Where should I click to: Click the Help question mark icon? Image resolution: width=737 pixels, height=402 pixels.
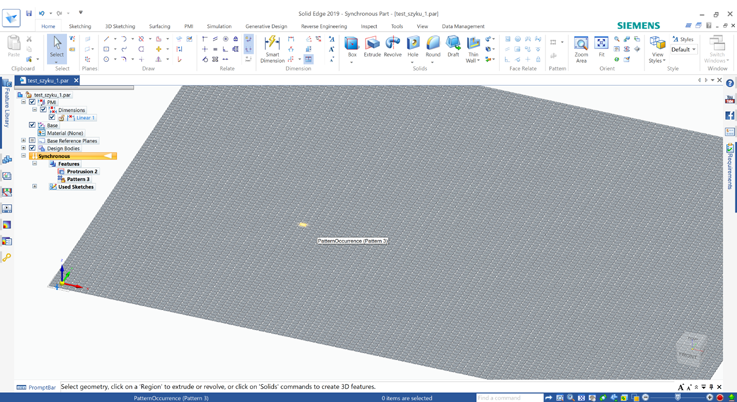pyautogui.click(x=729, y=83)
